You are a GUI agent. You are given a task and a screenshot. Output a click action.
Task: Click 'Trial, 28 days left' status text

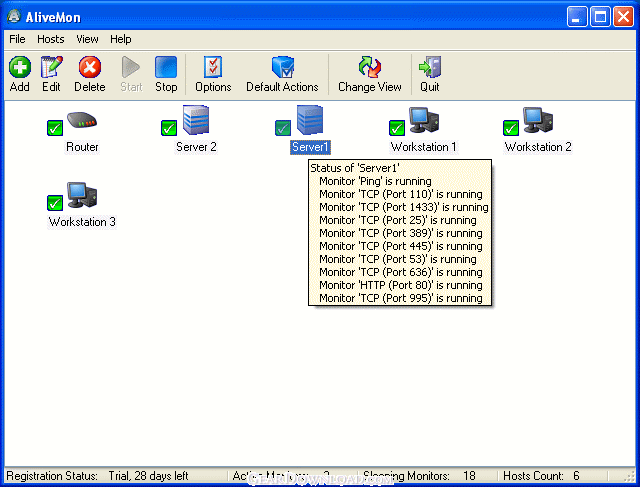148,476
